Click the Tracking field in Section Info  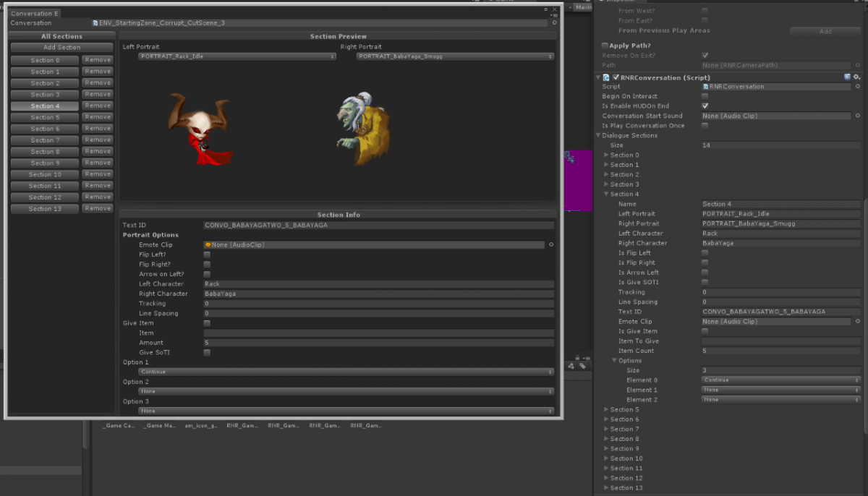379,304
